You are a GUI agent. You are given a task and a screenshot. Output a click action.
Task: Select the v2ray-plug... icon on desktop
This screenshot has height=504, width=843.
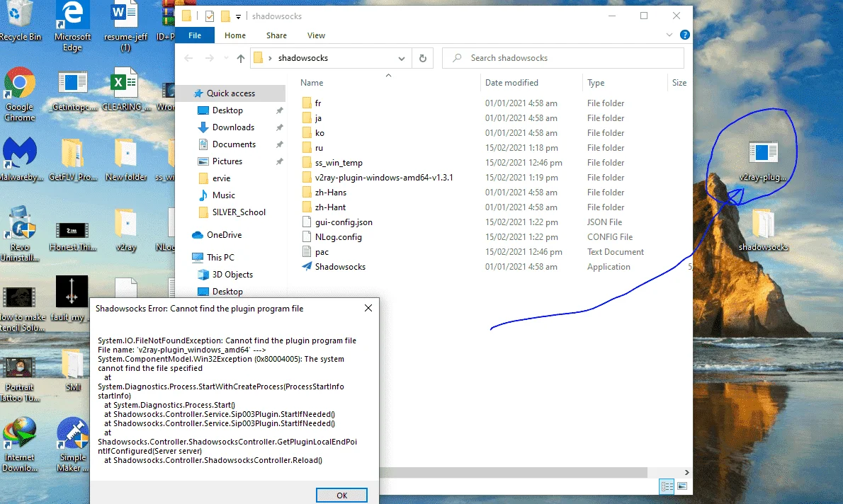tap(763, 161)
